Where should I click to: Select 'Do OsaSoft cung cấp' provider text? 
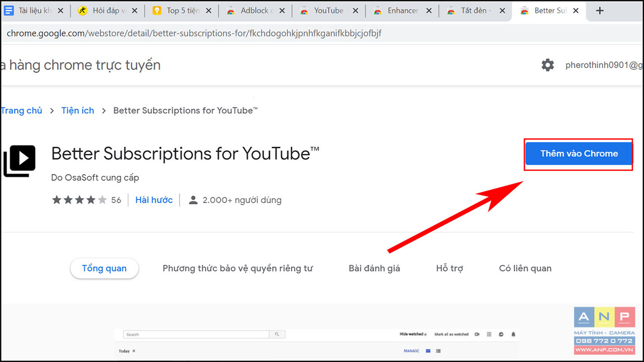95,177
